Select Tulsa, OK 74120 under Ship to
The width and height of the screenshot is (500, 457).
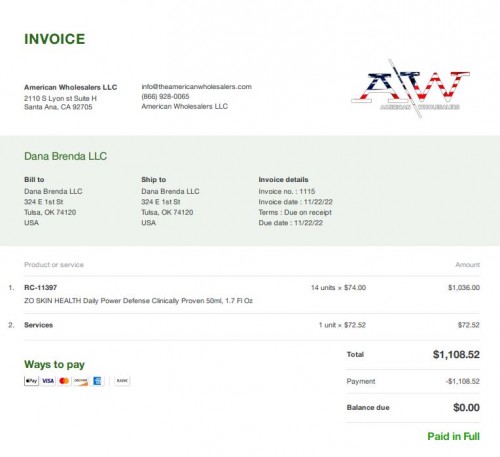167,212
